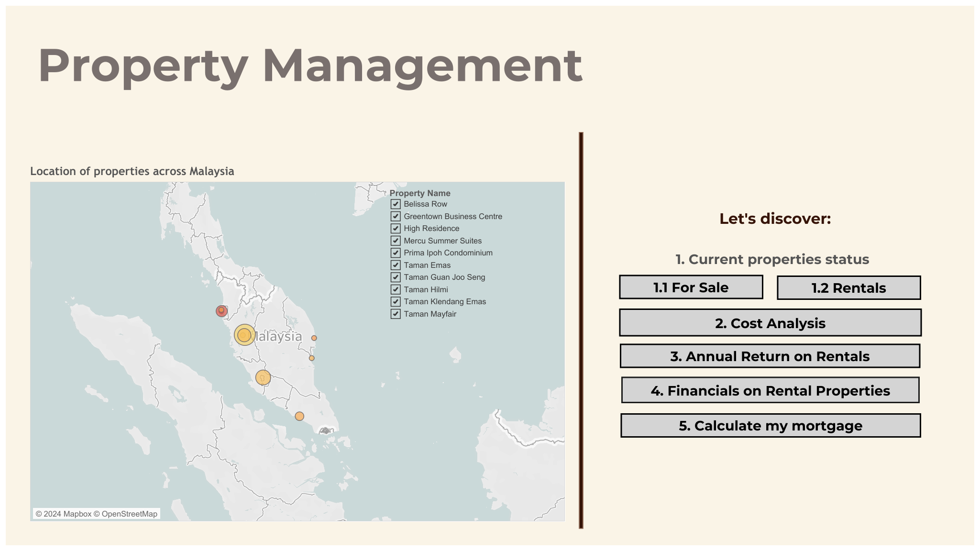
Task: Toggle Greentown Business Centre checkbox
Action: pyautogui.click(x=396, y=216)
